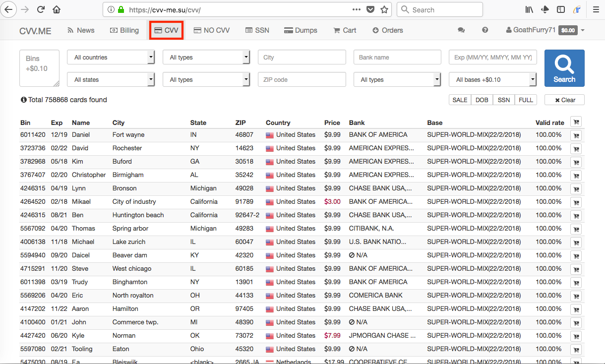Screen dimensions: 605x364
Task: Open the Billing tab
Action: pyautogui.click(x=124, y=30)
